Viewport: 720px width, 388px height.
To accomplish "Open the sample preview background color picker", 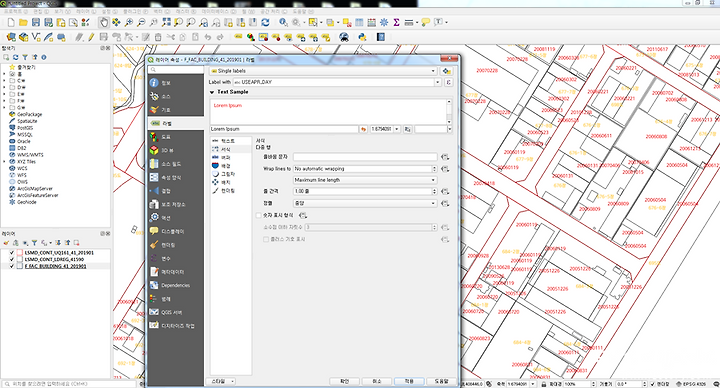I will tap(433, 129).
